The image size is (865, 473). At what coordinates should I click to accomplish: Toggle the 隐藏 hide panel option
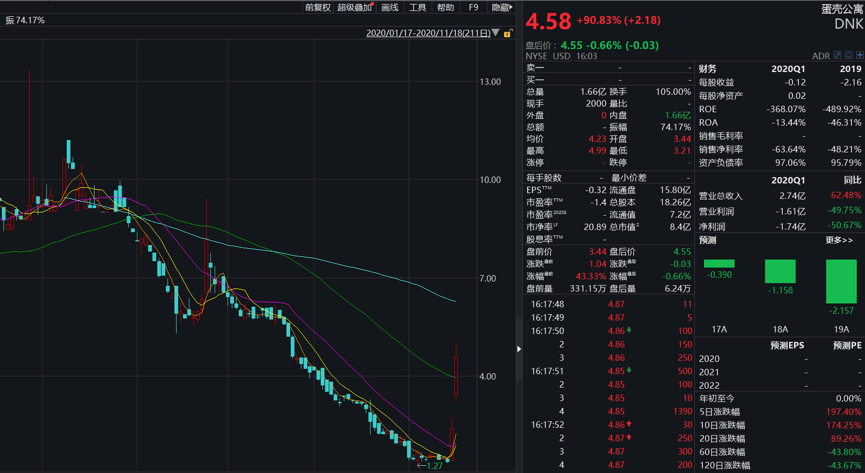click(x=501, y=7)
